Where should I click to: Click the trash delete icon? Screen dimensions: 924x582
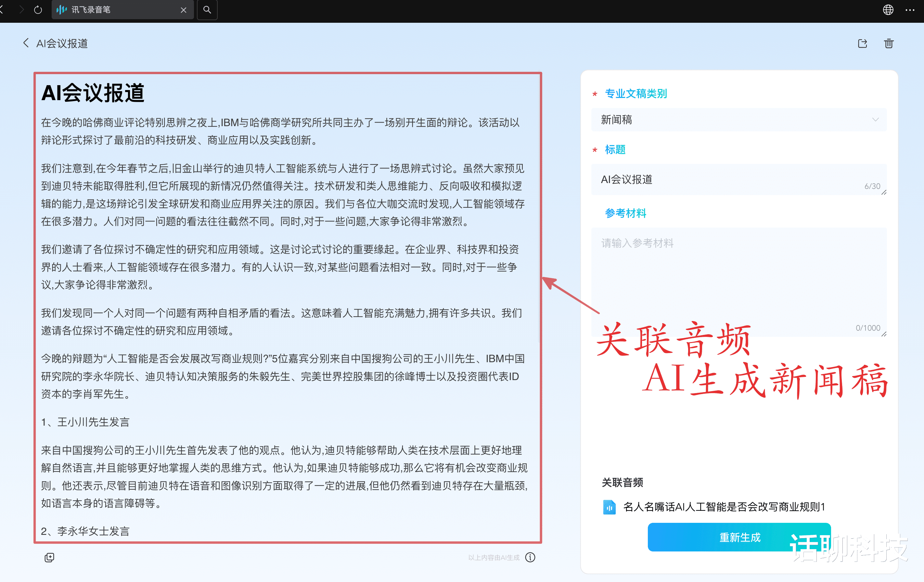click(x=889, y=43)
